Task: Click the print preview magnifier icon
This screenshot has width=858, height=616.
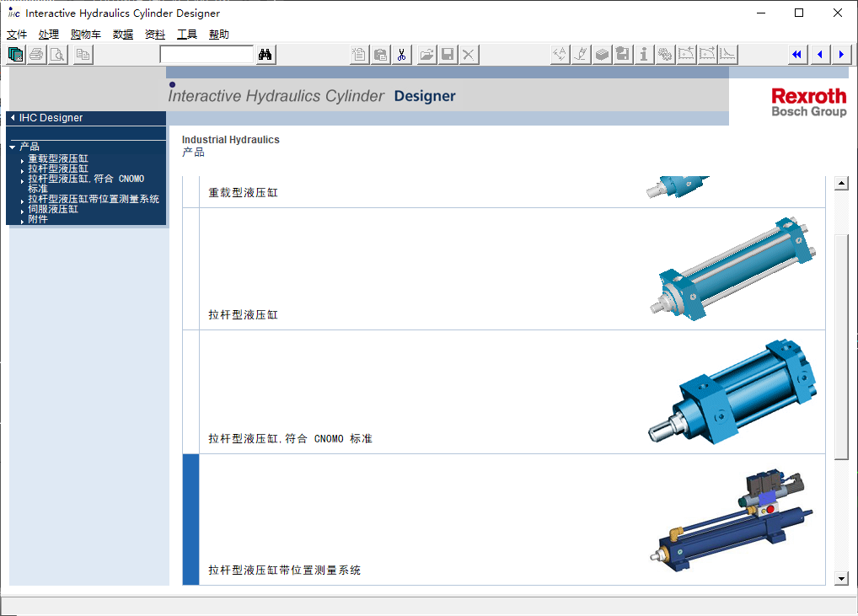Action: point(58,55)
